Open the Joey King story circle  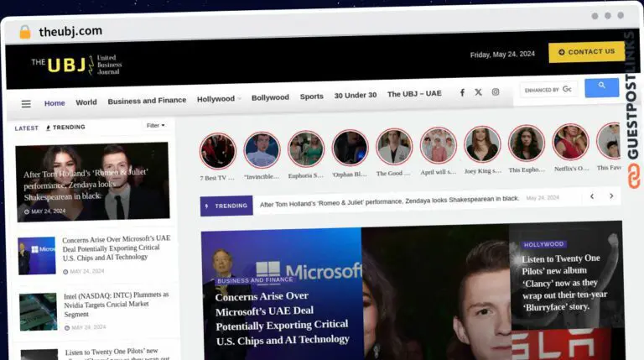coord(482,144)
